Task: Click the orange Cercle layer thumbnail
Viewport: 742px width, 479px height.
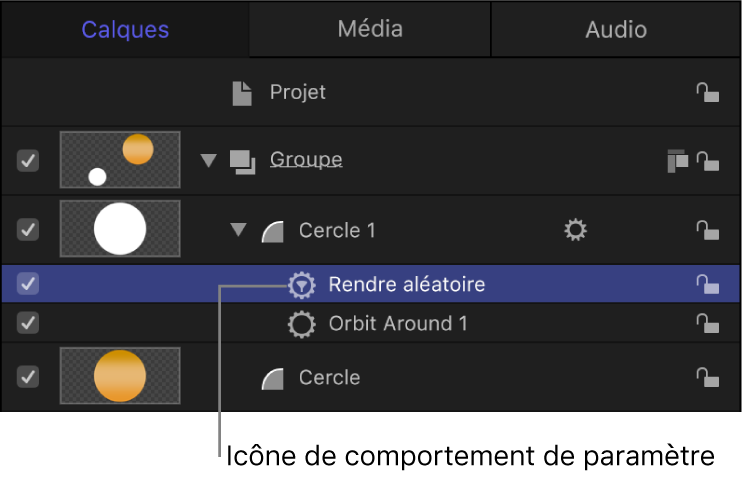Action: point(120,376)
